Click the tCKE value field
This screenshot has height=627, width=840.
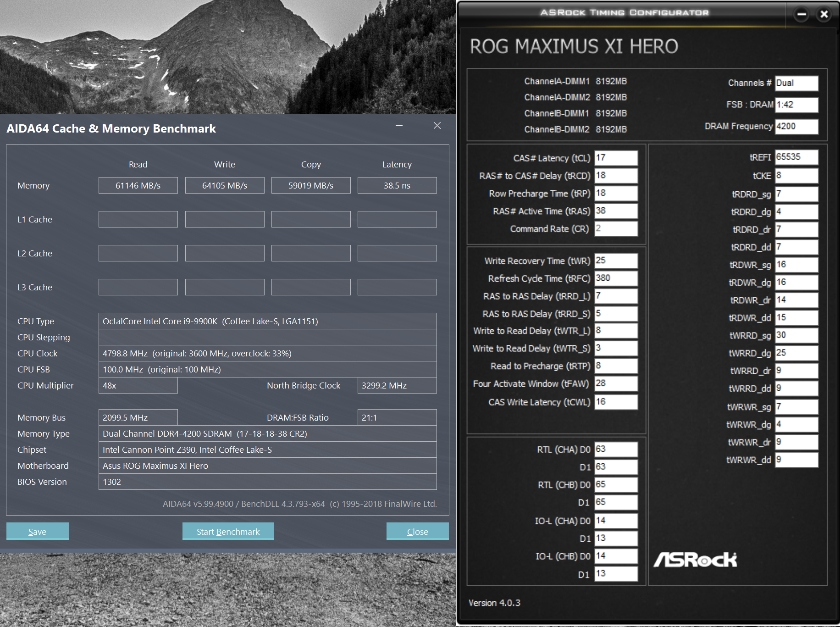point(796,176)
